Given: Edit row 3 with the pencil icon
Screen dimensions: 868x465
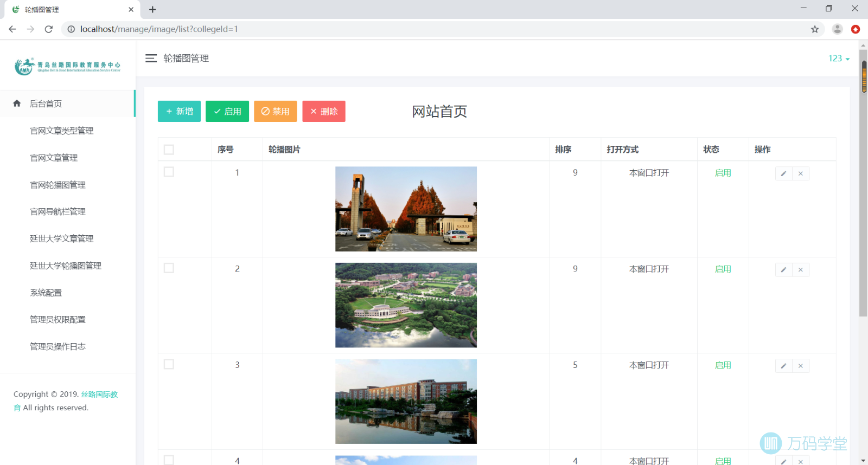Looking at the screenshot, I should pos(783,366).
